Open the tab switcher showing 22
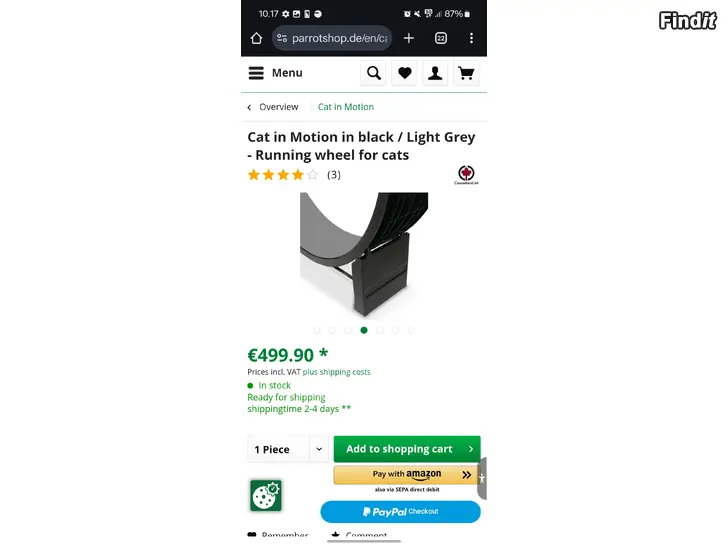Image resolution: width=728 pixels, height=546 pixels. pos(441,38)
